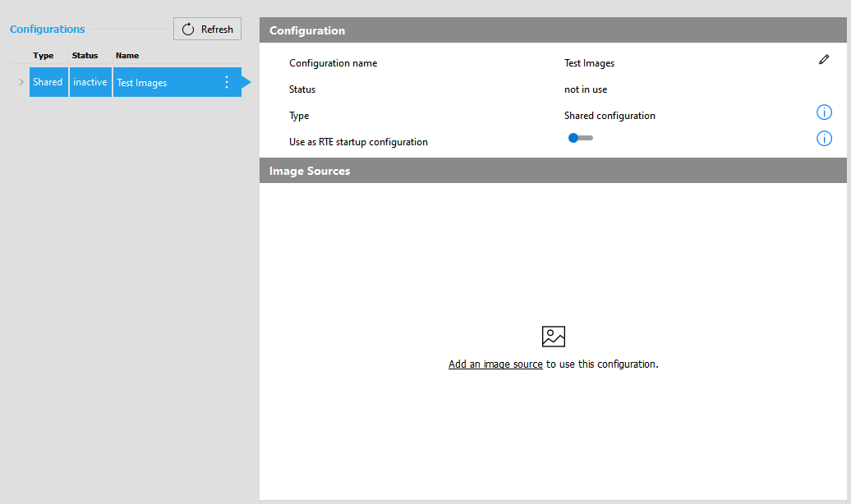Select Test Images name in the configurations list
Screen dimensions: 851x504
click(x=142, y=83)
